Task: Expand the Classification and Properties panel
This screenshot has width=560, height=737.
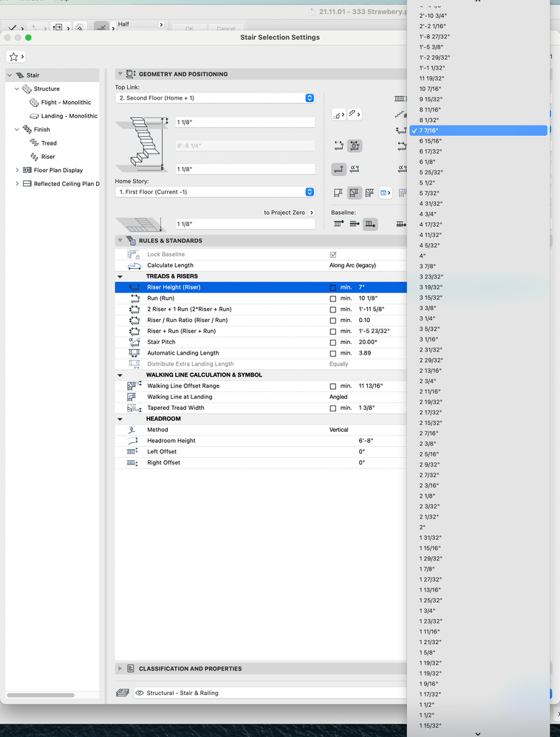Action: click(x=120, y=668)
